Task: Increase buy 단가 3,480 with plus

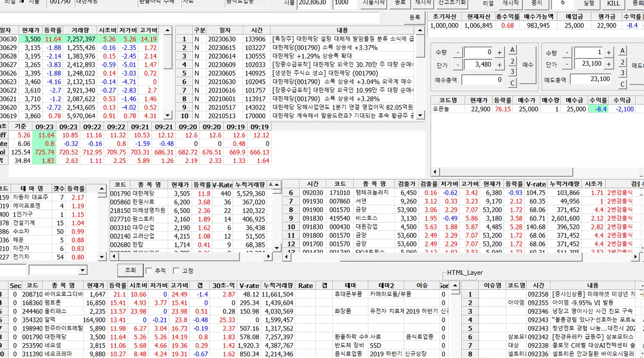Action: tap(499, 65)
